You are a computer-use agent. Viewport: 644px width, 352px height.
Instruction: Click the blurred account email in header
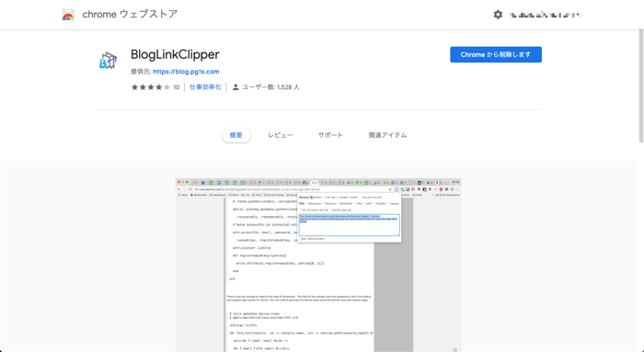tap(546, 16)
